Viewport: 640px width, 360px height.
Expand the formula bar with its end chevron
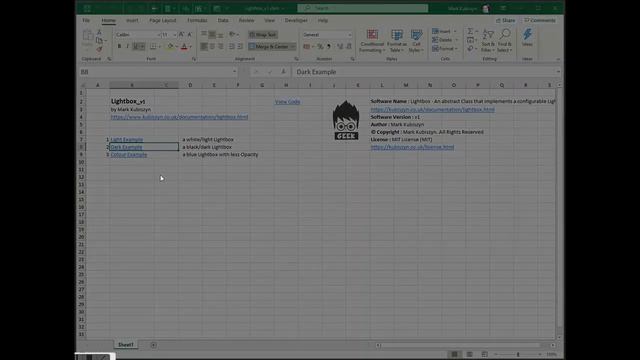558,72
